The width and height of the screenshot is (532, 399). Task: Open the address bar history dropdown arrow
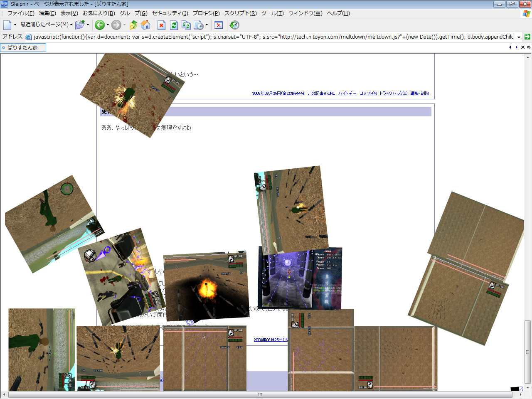[x=519, y=37]
